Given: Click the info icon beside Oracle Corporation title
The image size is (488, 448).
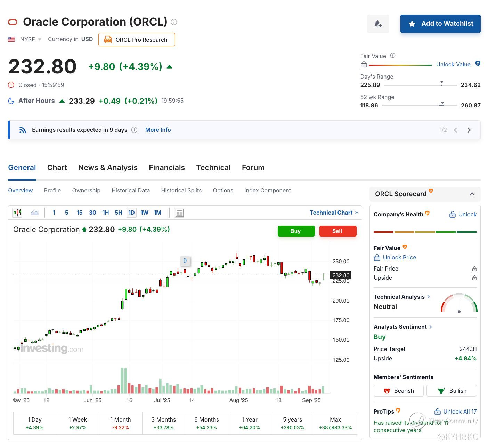Looking at the screenshot, I should point(174,22).
